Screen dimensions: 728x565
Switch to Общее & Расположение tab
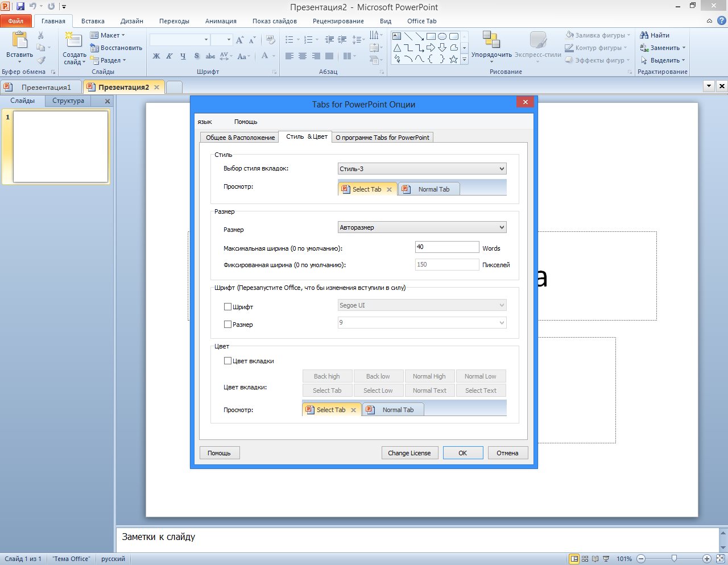[x=240, y=138]
